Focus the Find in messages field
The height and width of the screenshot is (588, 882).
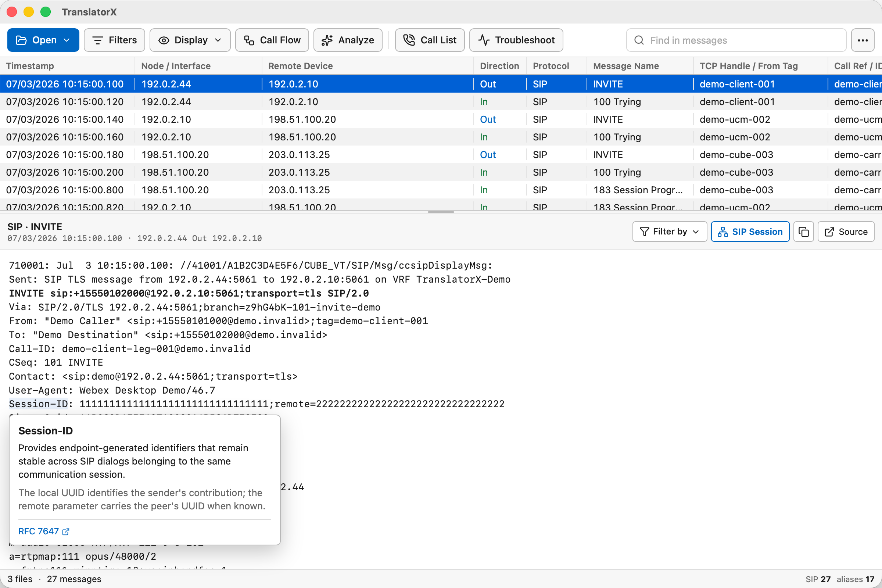tap(736, 40)
